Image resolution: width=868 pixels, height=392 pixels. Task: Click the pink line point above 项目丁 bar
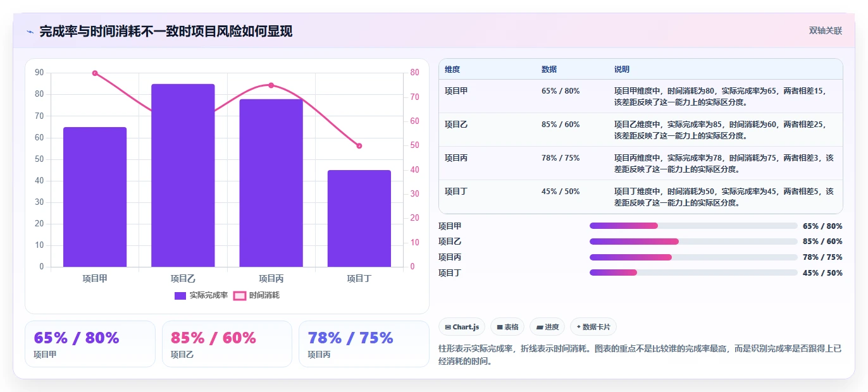click(x=359, y=146)
